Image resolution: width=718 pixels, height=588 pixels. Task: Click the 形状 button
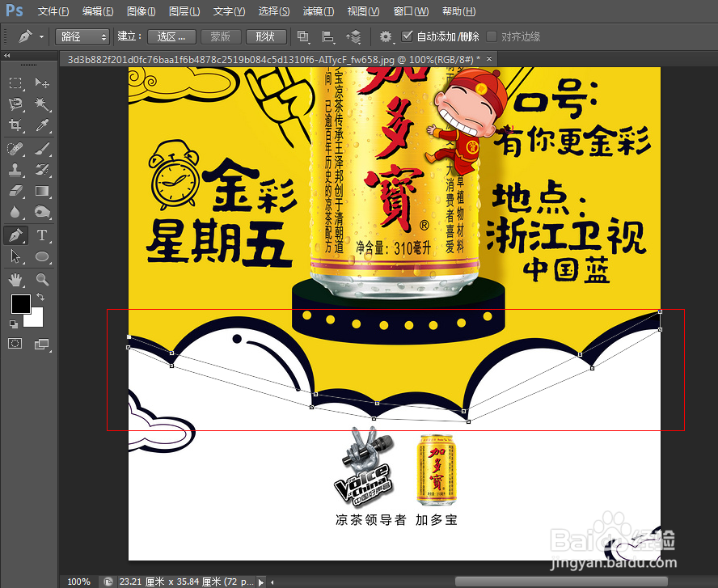[266, 36]
